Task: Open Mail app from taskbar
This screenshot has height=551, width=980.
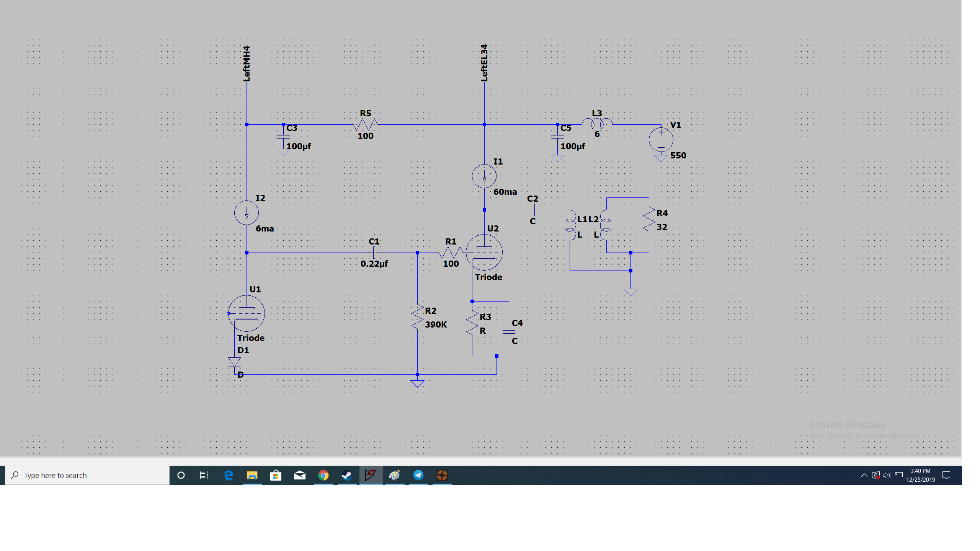Action: [300, 475]
